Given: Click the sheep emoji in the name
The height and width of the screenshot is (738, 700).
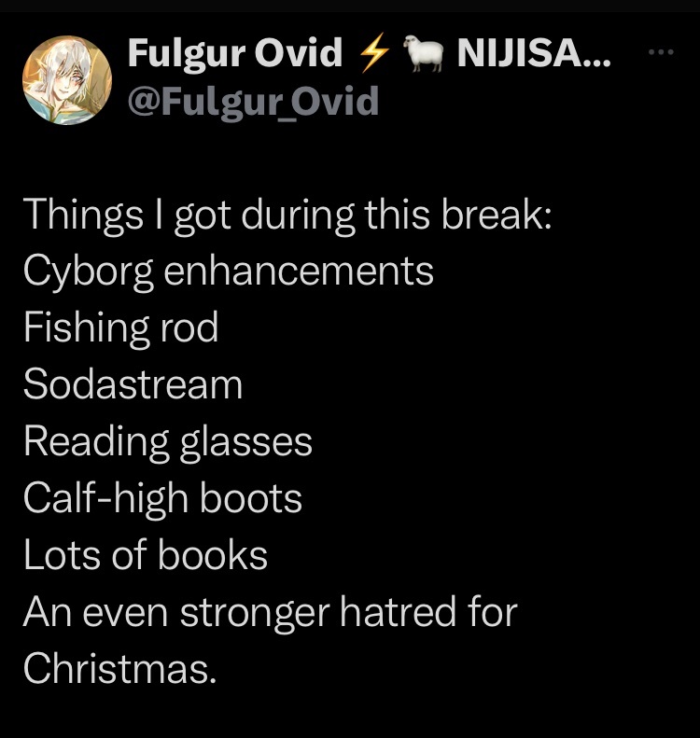Looking at the screenshot, I should tap(424, 52).
